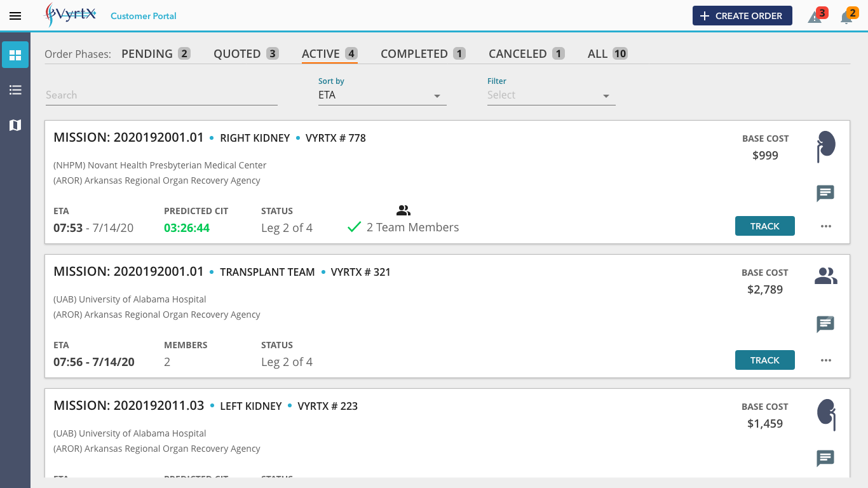Click VYRTX # 778 label

click(x=336, y=138)
